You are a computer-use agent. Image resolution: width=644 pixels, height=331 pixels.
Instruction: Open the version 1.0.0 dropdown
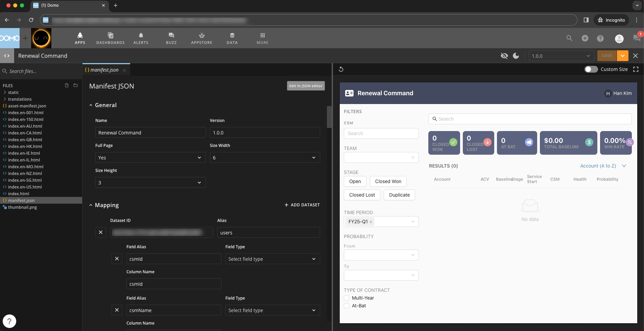[561, 56]
